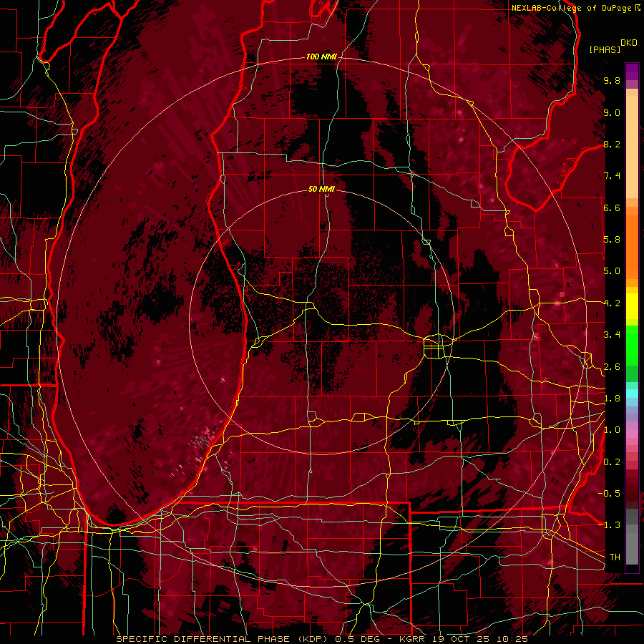The width and height of the screenshot is (644, 644).
Task: Click the 9.0 value on the color scale
Action: click(x=612, y=112)
